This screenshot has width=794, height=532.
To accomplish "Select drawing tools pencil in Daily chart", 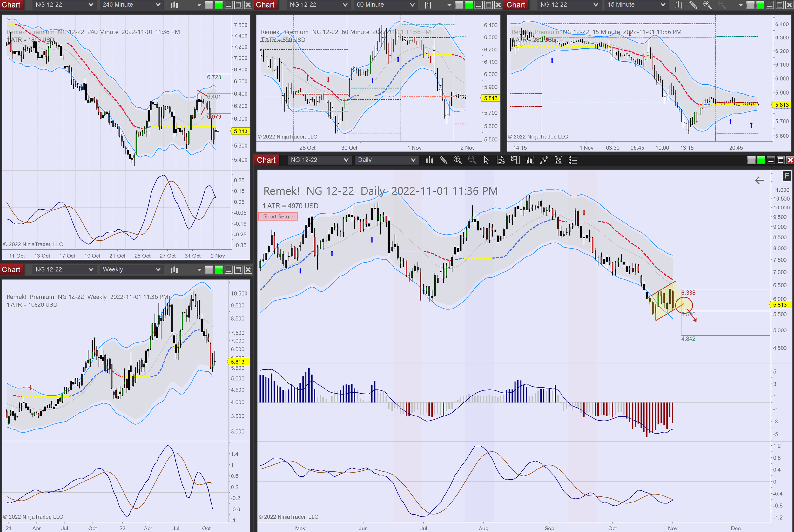I will pyautogui.click(x=443, y=160).
